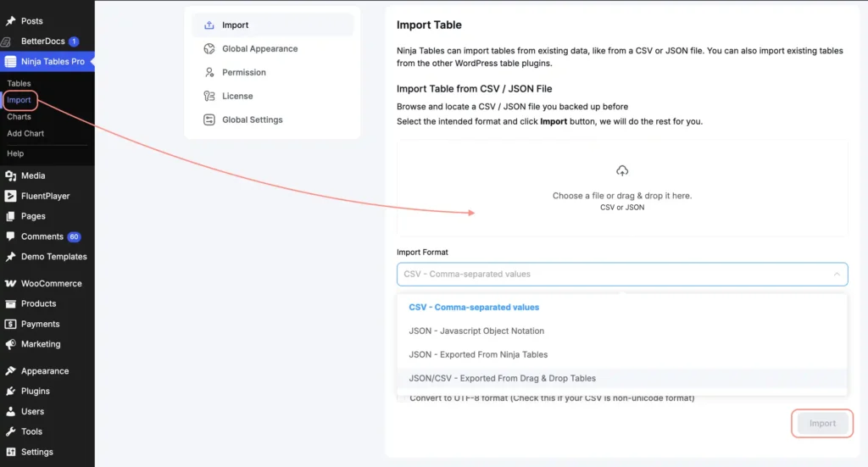Click the WordPress Settings sliders icon
The width and height of the screenshot is (868, 467).
click(x=10, y=452)
